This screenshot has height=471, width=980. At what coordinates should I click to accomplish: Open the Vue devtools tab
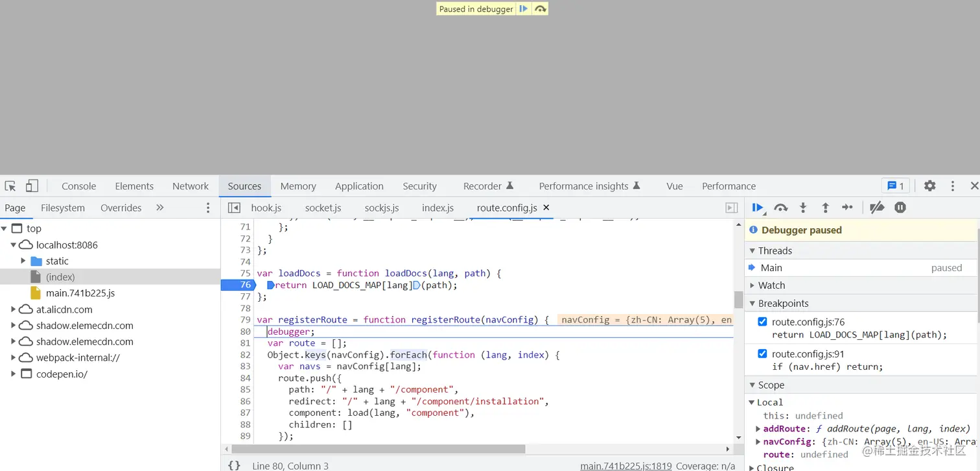pos(675,186)
